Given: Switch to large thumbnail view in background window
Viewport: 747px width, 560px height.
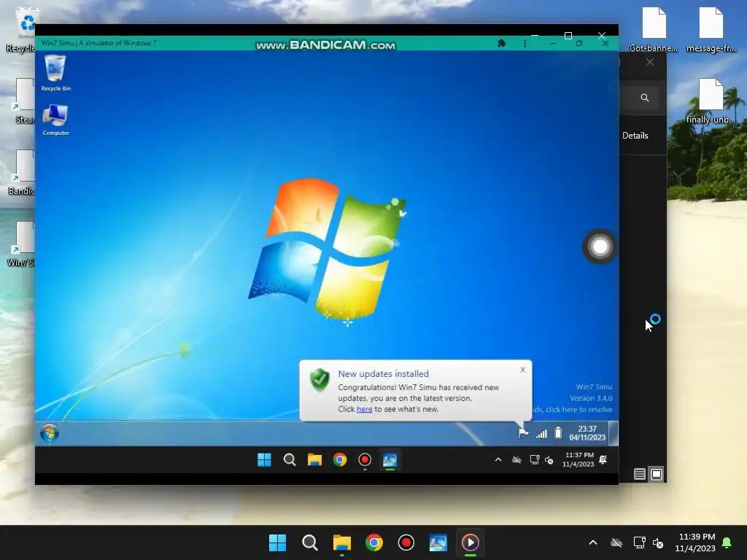Looking at the screenshot, I should point(657,474).
